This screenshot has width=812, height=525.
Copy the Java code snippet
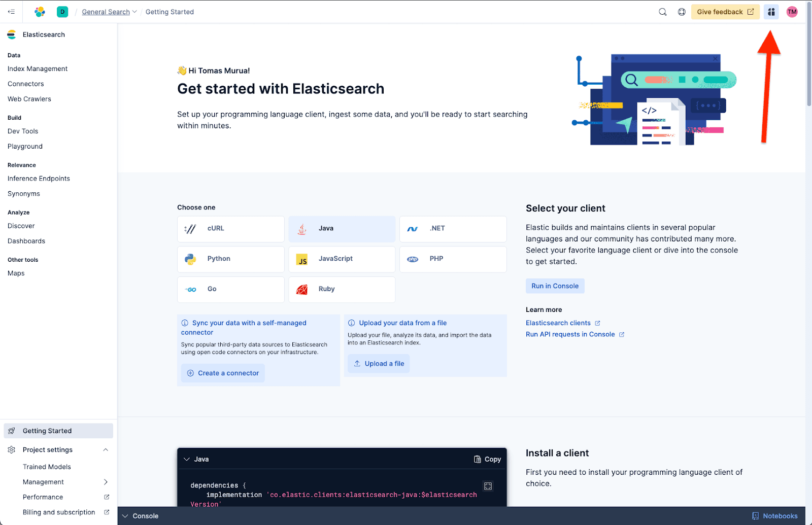pos(487,459)
